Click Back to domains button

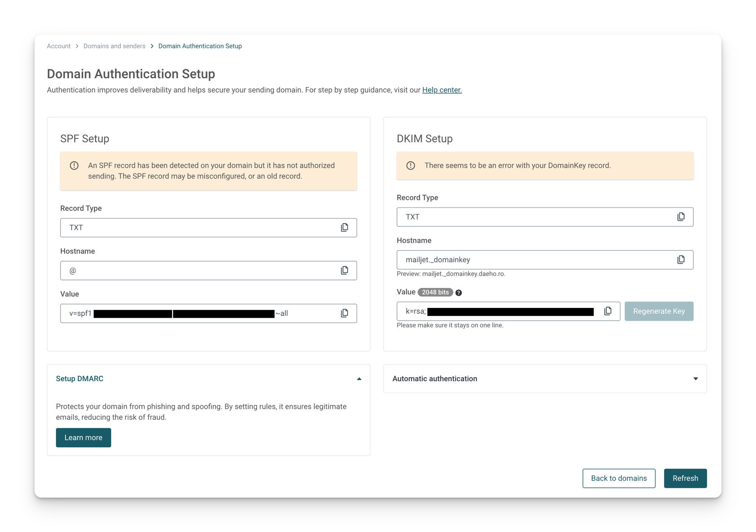coord(619,478)
